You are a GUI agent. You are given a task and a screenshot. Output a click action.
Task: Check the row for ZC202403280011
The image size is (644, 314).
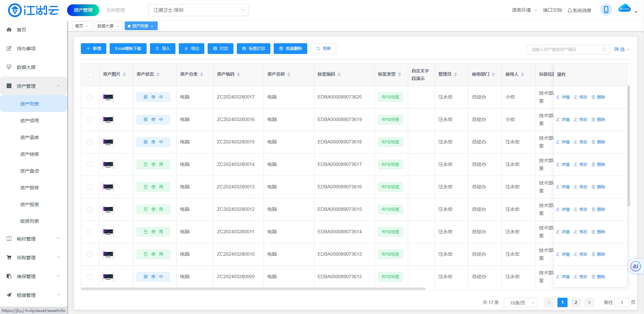click(x=90, y=232)
